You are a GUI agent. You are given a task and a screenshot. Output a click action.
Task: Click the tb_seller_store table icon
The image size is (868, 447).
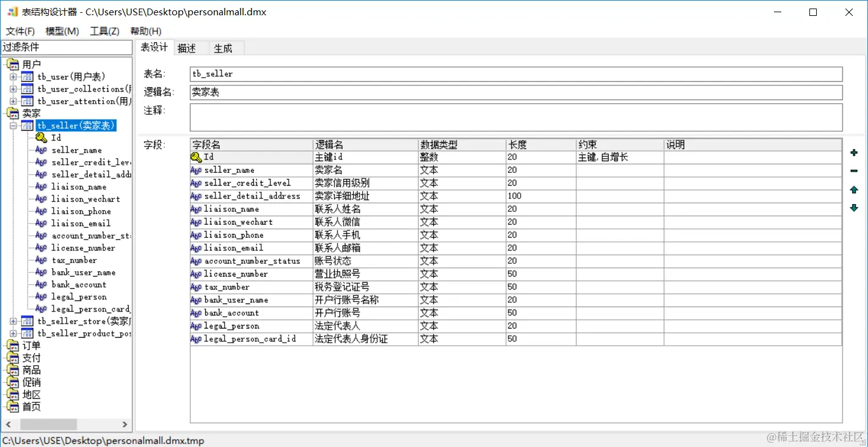pyautogui.click(x=27, y=321)
